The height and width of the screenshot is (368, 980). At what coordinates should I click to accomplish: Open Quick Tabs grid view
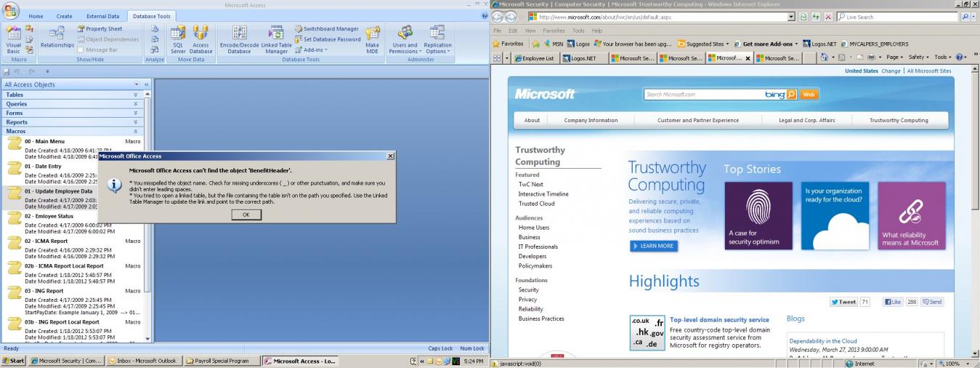pos(497,58)
